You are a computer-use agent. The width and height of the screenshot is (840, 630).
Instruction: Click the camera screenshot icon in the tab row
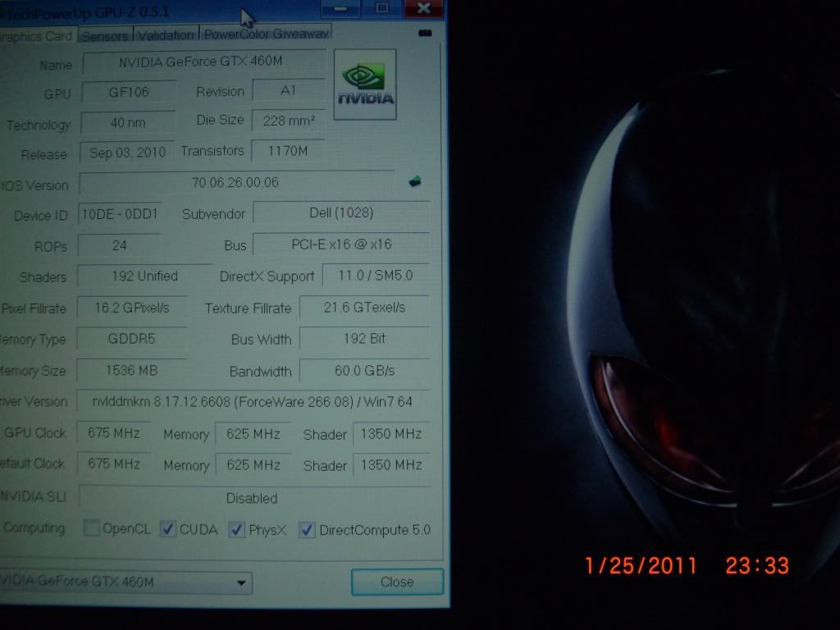pos(425,34)
